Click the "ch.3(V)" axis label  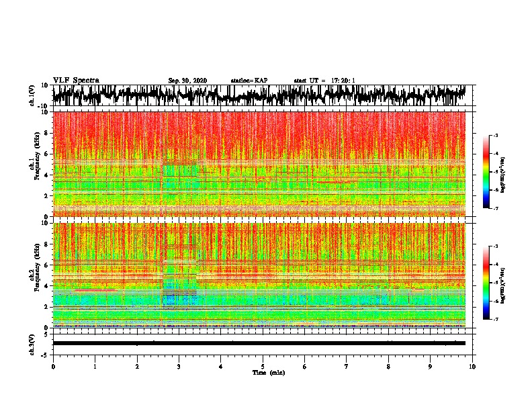coord(32,345)
